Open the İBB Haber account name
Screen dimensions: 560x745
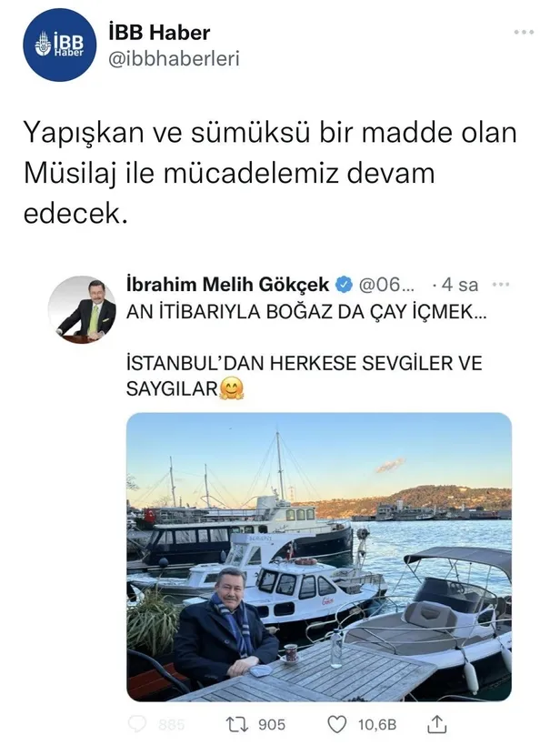coord(159,33)
